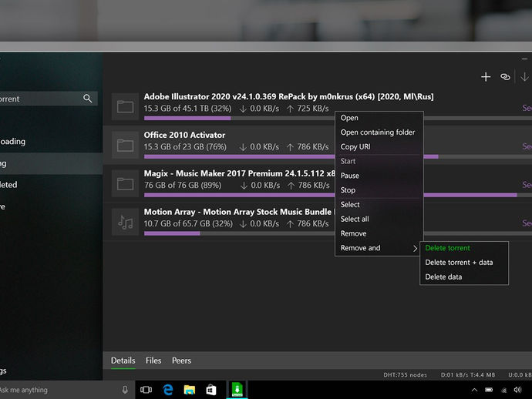This screenshot has width=532, height=399.
Task: Click the D:01 kB/s T:4.4 MB status entry
Action: point(468,375)
